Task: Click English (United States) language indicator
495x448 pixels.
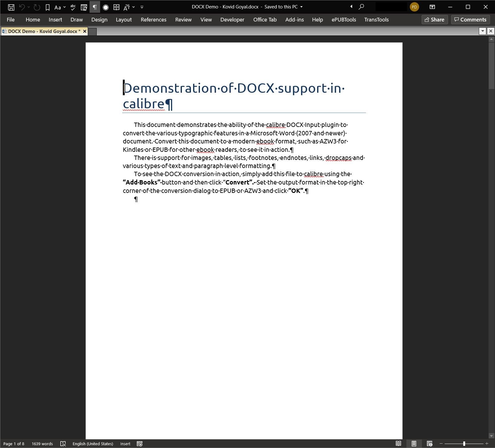Action: (x=93, y=444)
